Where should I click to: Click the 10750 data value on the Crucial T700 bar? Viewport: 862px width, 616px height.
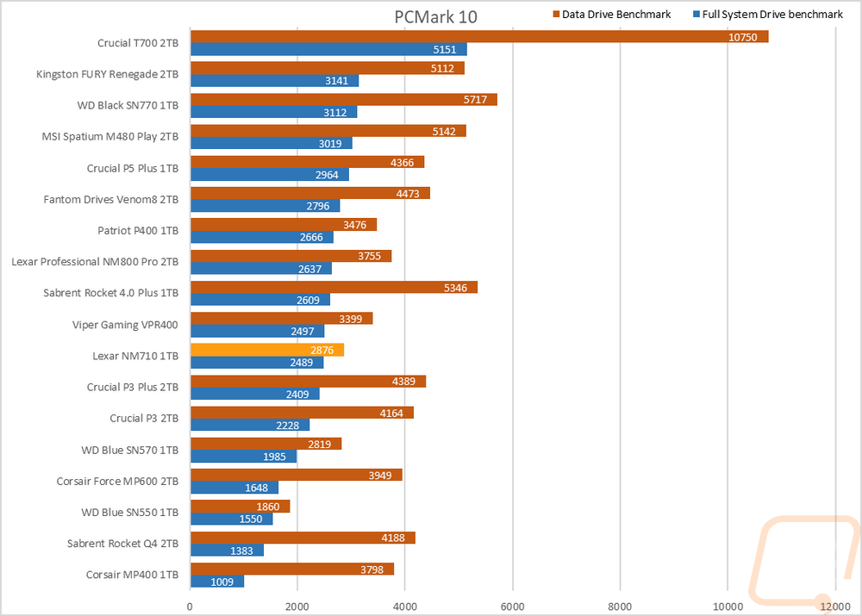[743, 37]
